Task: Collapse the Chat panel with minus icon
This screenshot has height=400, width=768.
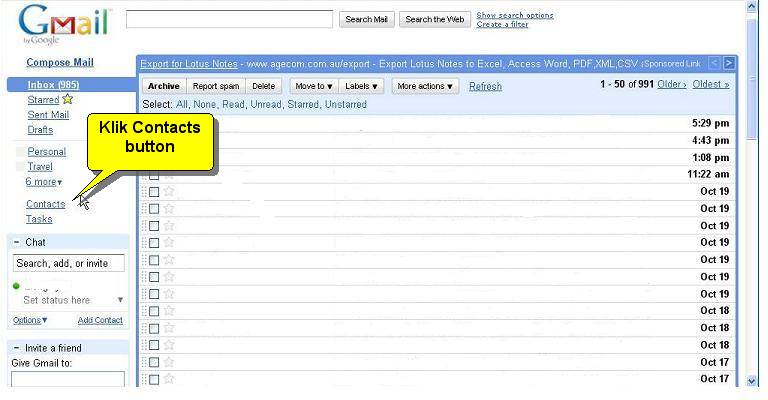Action: [x=17, y=242]
